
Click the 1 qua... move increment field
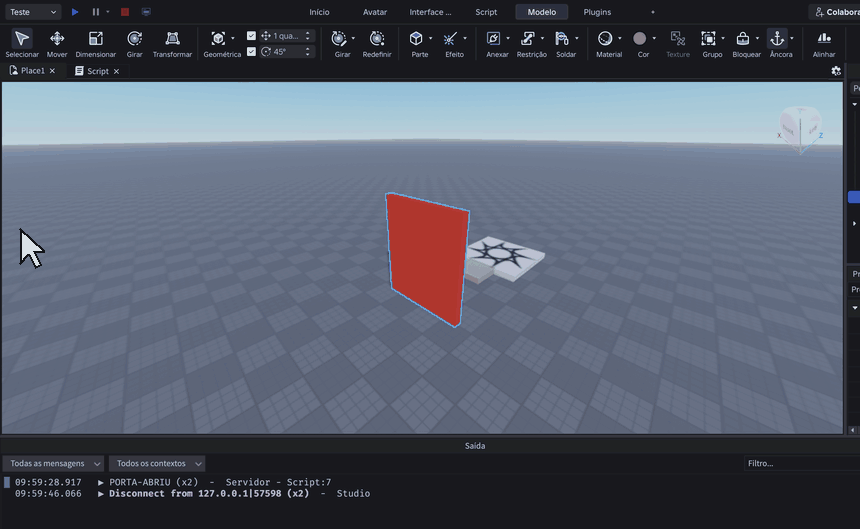[286, 36]
